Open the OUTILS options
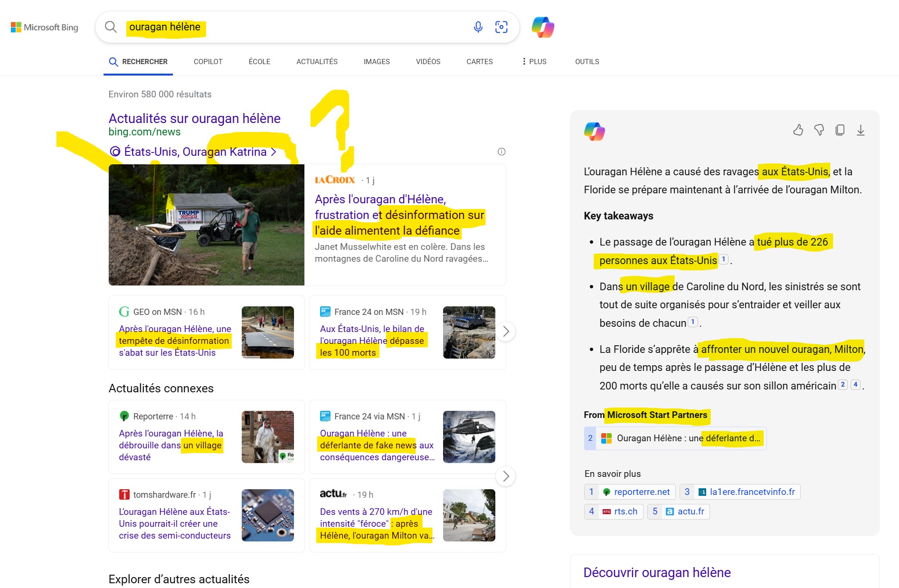This screenshot has width=899, height=588. point(587,62)
